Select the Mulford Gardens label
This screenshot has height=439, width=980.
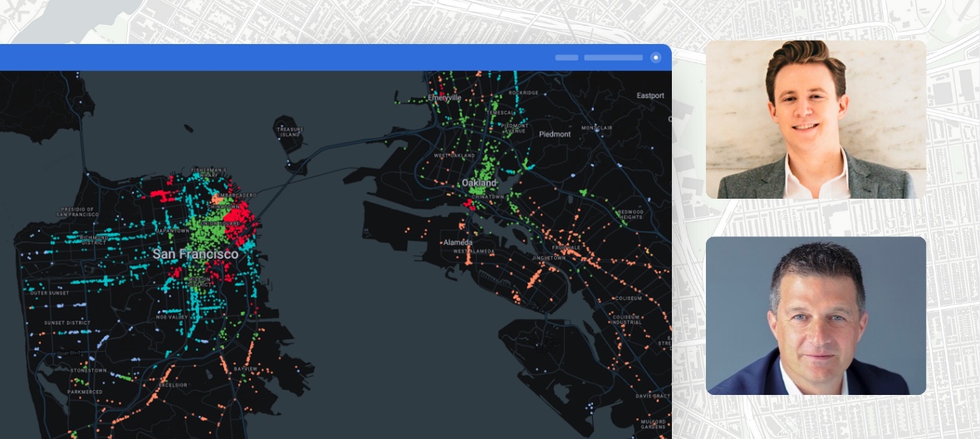[x=651, y=422]
